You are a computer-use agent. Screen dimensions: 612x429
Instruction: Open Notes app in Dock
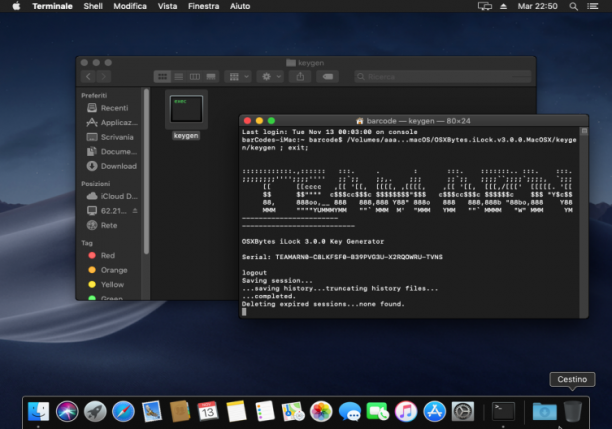click(x=236, y=411)
